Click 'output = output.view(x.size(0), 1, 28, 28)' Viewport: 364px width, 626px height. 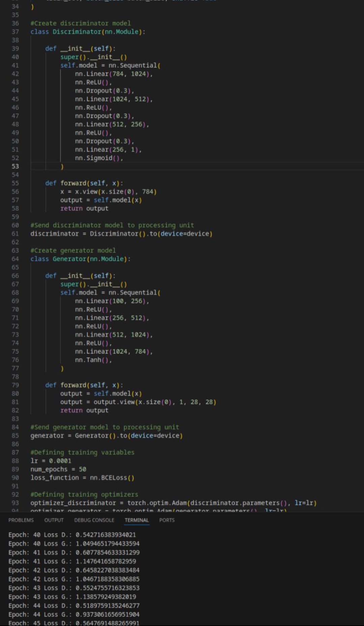pos(138,402)
